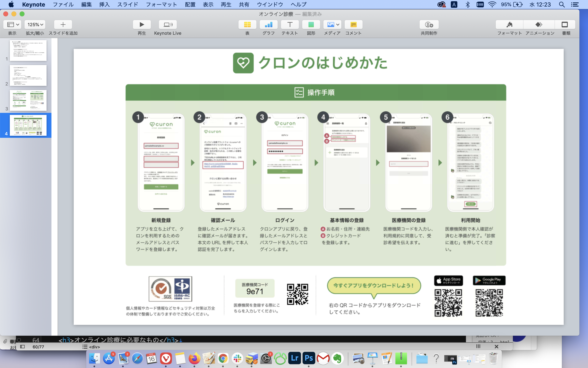Open the ヘルプ menu
Viewport: 588px width, 368px height.
coord(299,4)
